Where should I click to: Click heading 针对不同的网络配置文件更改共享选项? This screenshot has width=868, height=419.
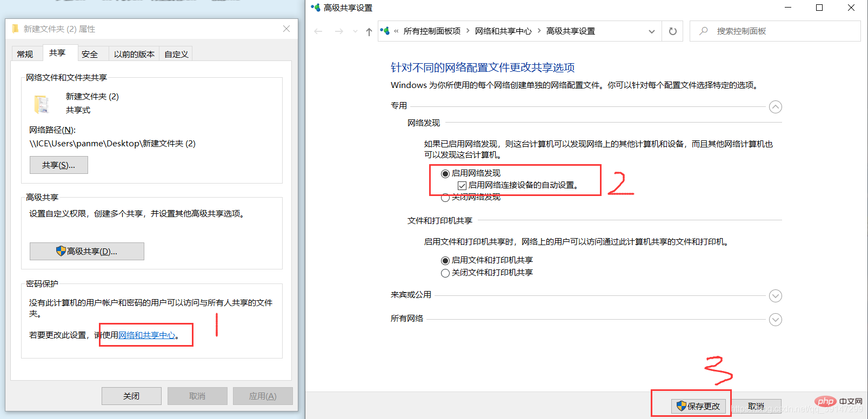tap(483, 67)
